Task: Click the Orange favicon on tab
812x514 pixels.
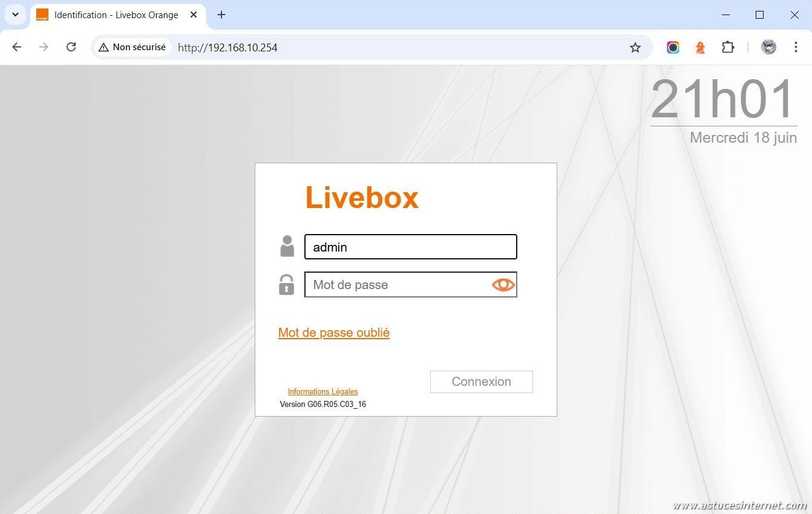Action: coord(42,15)
